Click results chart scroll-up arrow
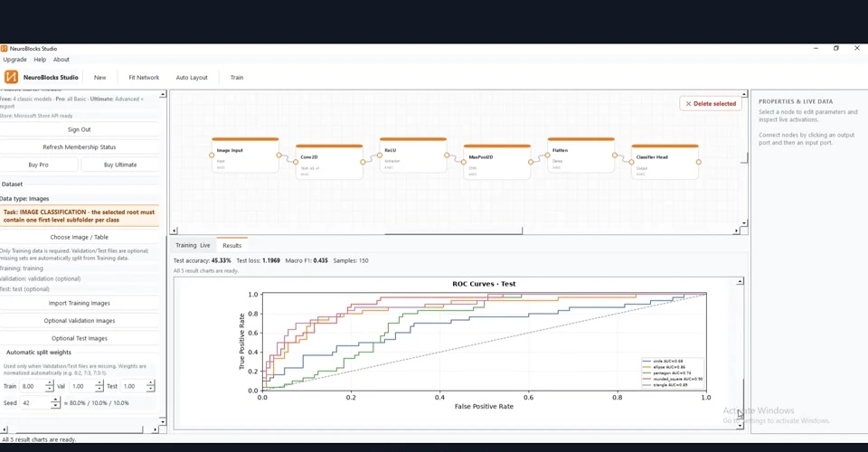Viewport: 868px width, 452px height. point(740,282)
